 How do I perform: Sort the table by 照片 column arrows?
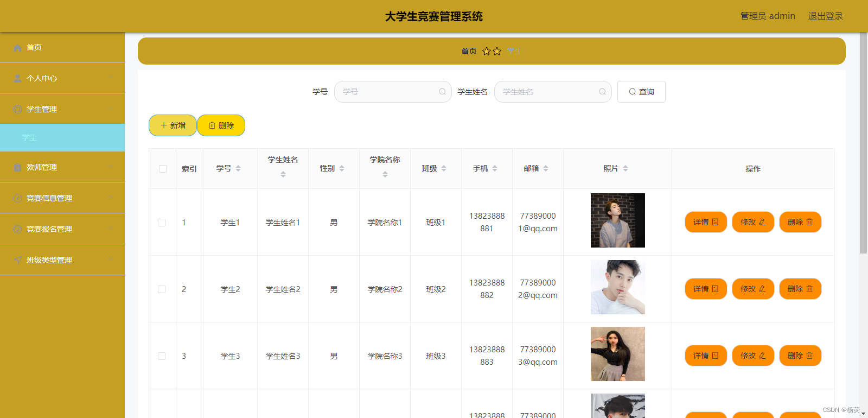[626, 168]
